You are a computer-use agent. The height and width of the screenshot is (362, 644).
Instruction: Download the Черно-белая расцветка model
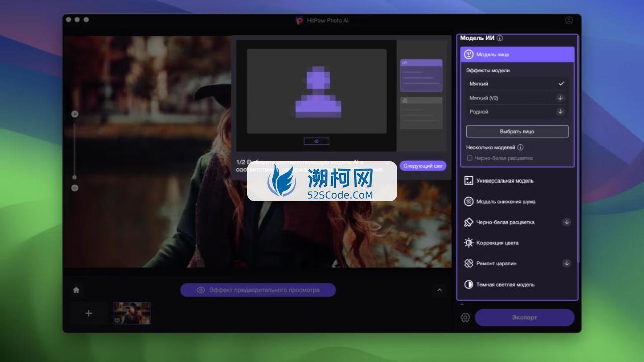pyautogui.click(x=567, y=222)
